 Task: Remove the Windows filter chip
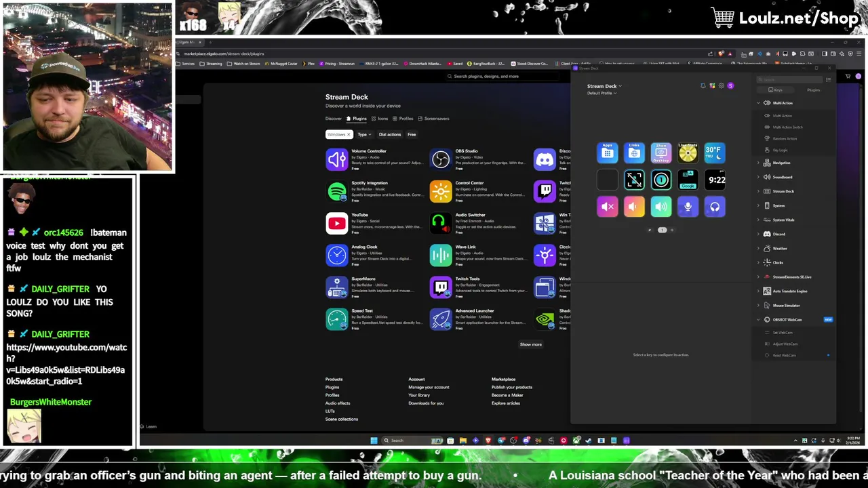pos(349,134)
